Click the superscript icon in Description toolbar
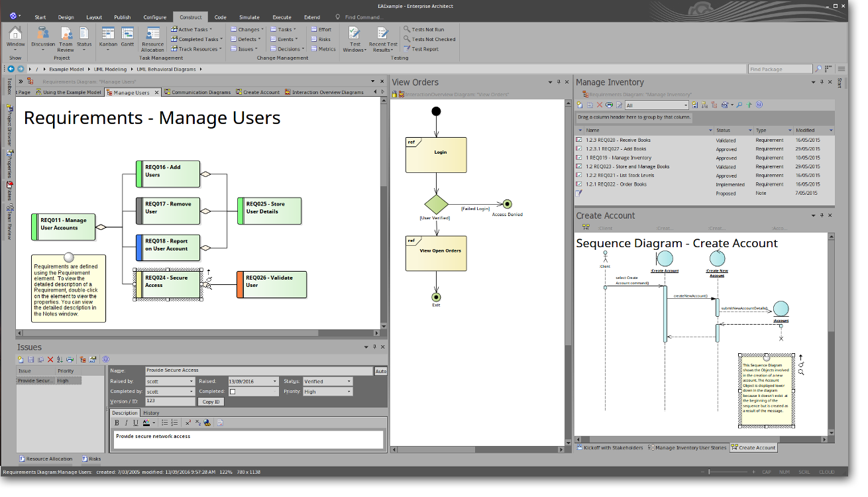The width and height of the screenshot is (868, 497). pos(188,423)
